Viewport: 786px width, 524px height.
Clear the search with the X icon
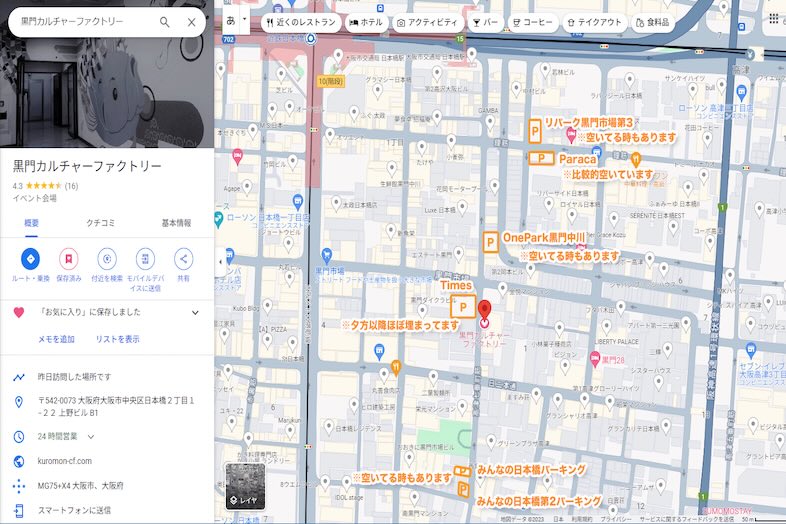tap(192, 21)
